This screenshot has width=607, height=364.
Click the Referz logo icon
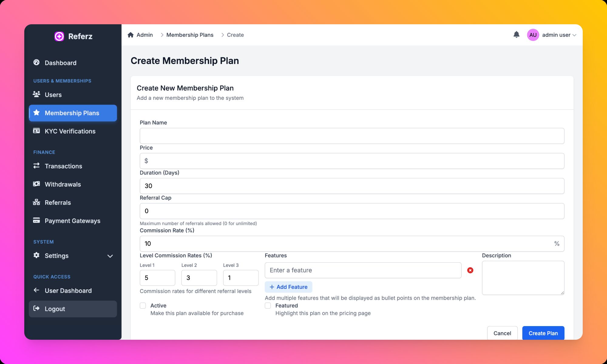click(59, 36)
